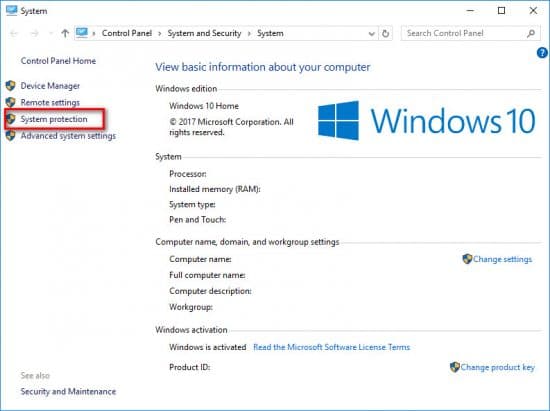Click System breadcrumb in address bar

coord(270,33)
